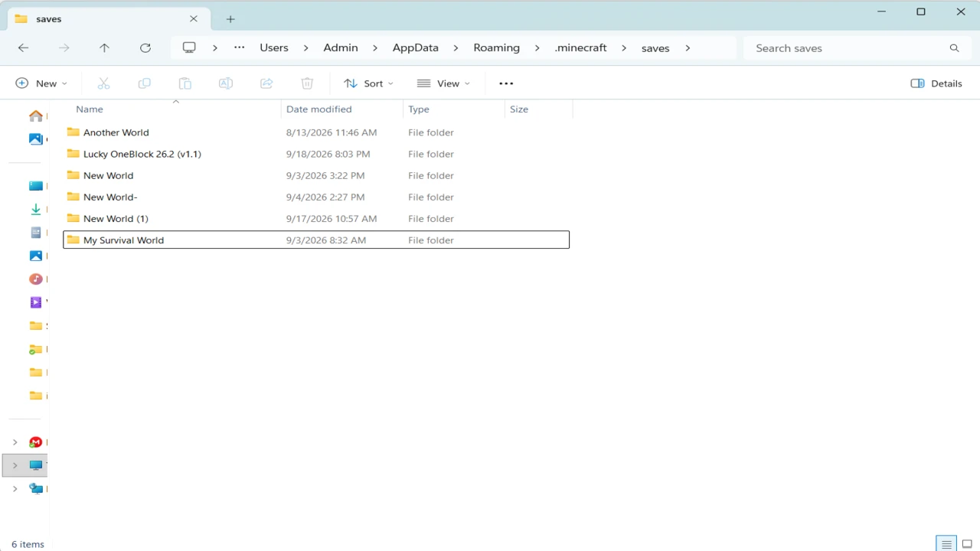This screenshot has height=551, width=980.
Task: Open the Videos sidebar shortcut
Action: (x=36, y=302)
